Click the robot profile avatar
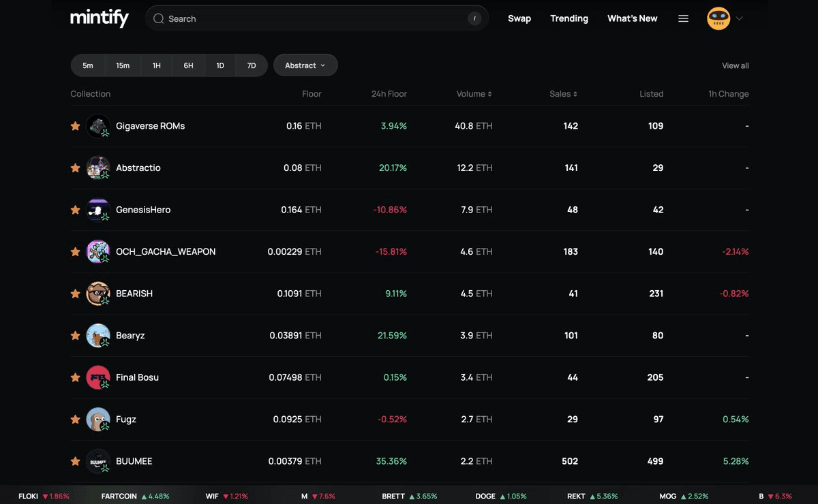 [x=718, y=18]
